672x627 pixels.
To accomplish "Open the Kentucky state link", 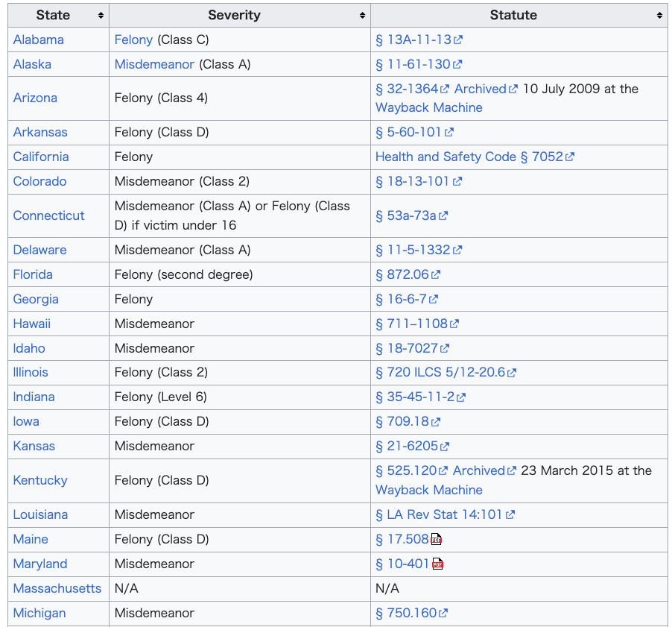I will 40,480.
